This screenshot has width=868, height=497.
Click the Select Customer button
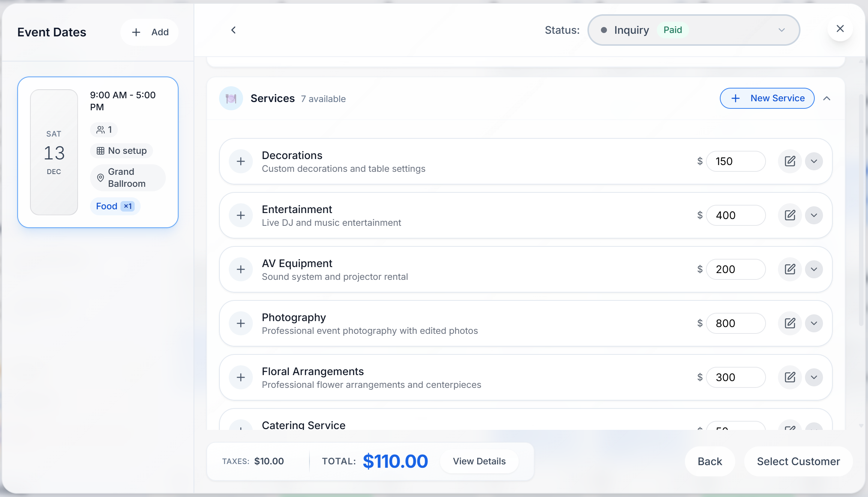coord(798,461)
